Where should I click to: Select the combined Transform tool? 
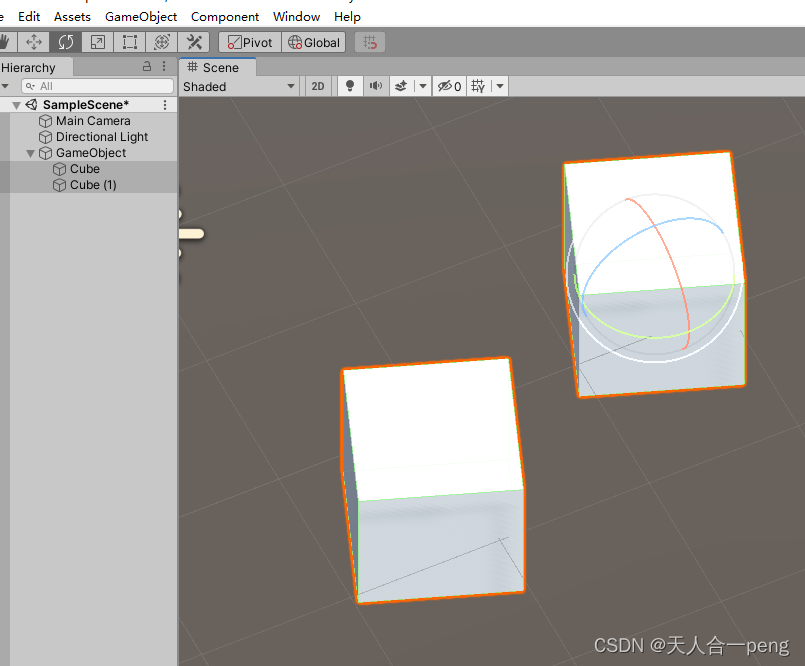(161, 42)
